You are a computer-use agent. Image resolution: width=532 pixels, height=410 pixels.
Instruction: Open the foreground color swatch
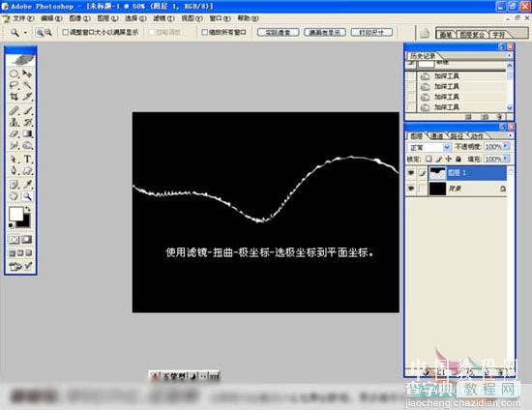(15, 214)
